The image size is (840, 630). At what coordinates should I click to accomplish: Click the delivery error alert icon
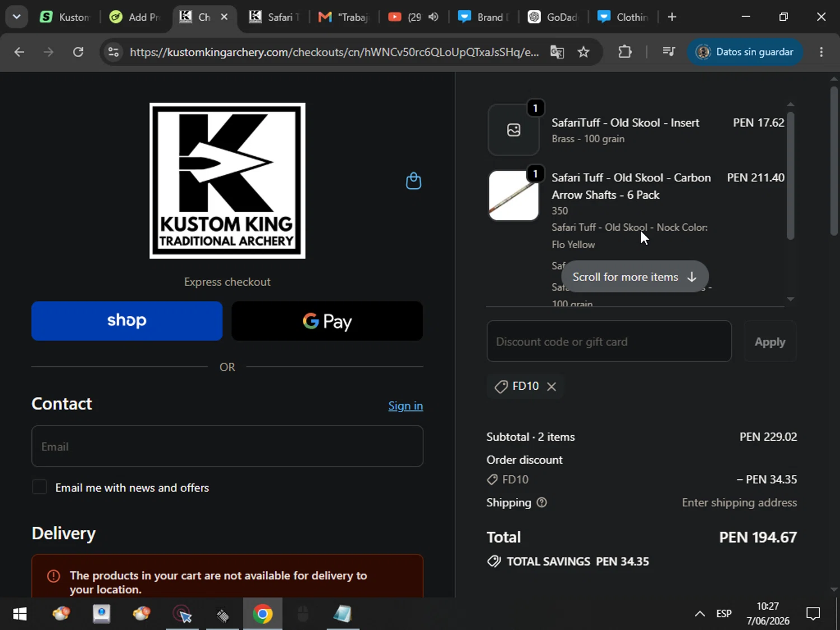pyautogui.click(x=54, y=576)
